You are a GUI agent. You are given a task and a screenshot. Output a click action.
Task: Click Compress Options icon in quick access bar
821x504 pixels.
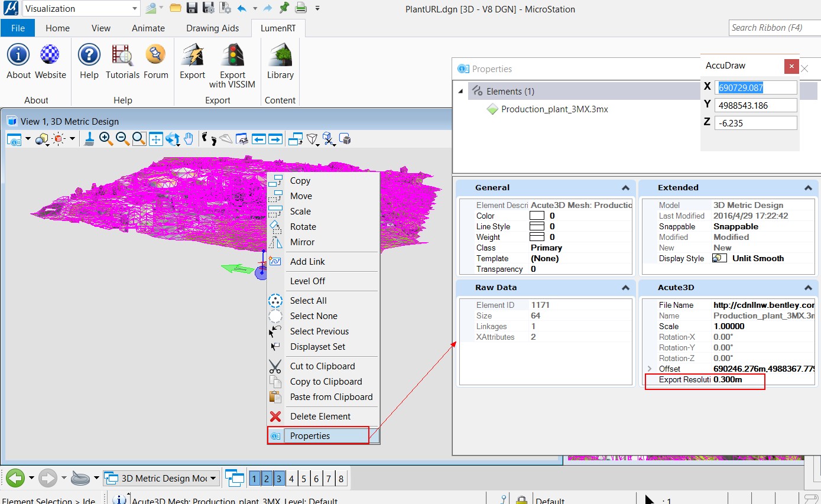click(225, 8)
